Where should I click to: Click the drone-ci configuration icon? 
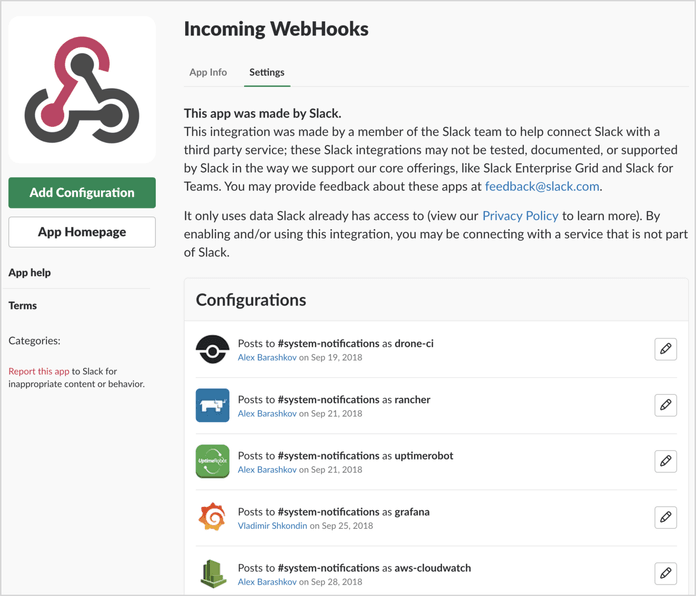(x=213, y=349)
